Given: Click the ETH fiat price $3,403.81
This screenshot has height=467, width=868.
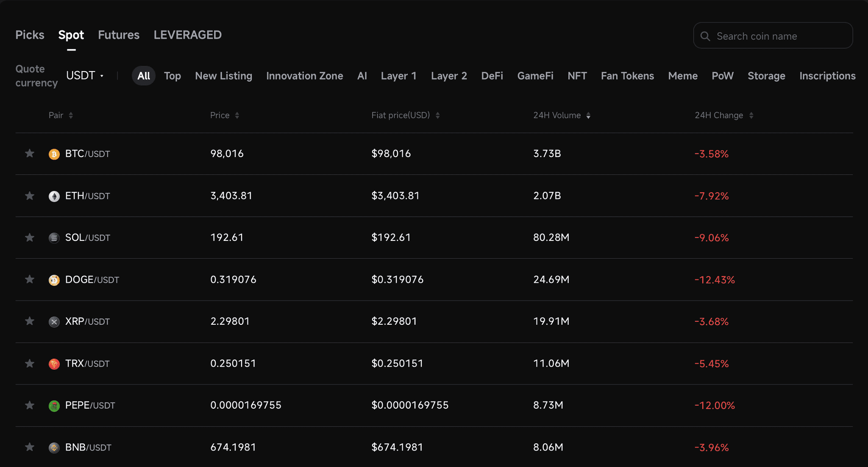Looking at the screenshot, I should point(395,196).
